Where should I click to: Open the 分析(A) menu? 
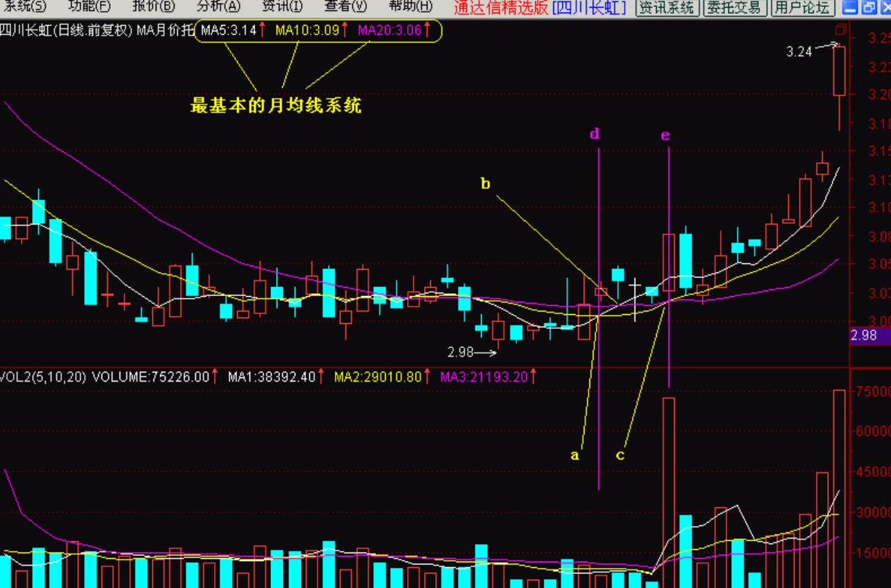pyautogui.click(x=218, y=7)
